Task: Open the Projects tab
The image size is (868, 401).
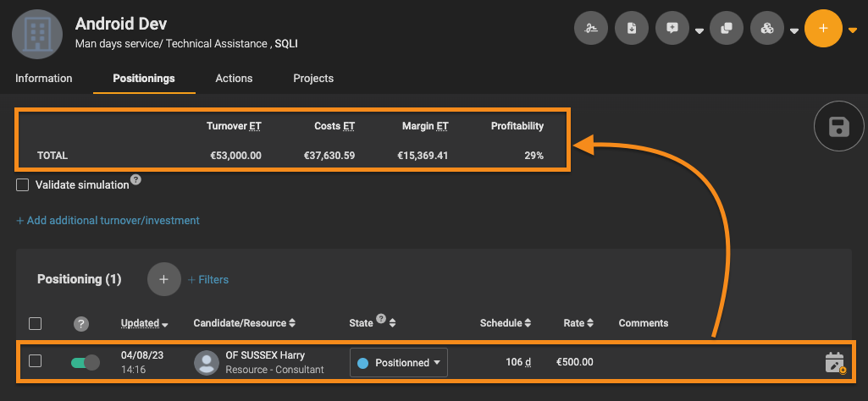Action: coord(313,79)
